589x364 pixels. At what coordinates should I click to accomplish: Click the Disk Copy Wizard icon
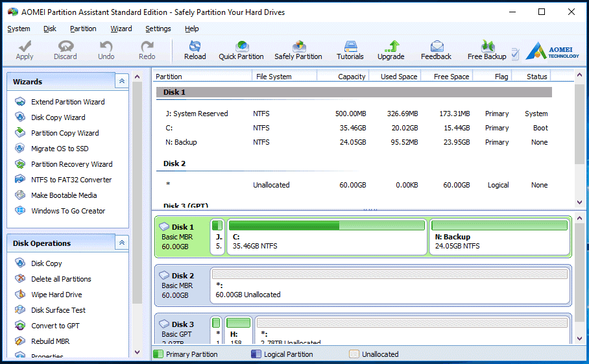pyautogui.click(x=20, y=117)
